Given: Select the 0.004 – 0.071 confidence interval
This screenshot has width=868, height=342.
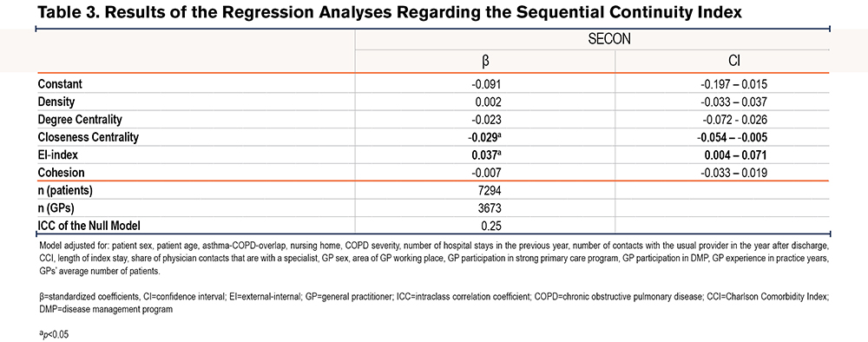Looking at the screenshot, I should (733, 155).
